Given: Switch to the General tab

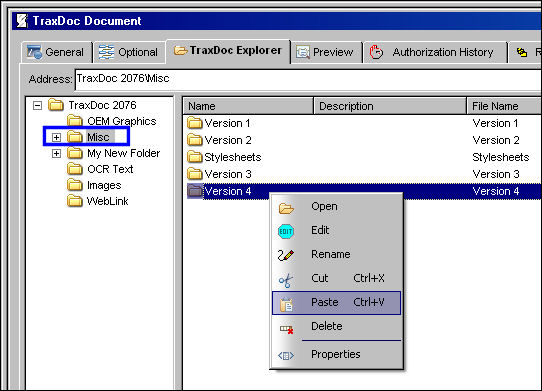Looking at the screenshot, I should tap(56, 52).
